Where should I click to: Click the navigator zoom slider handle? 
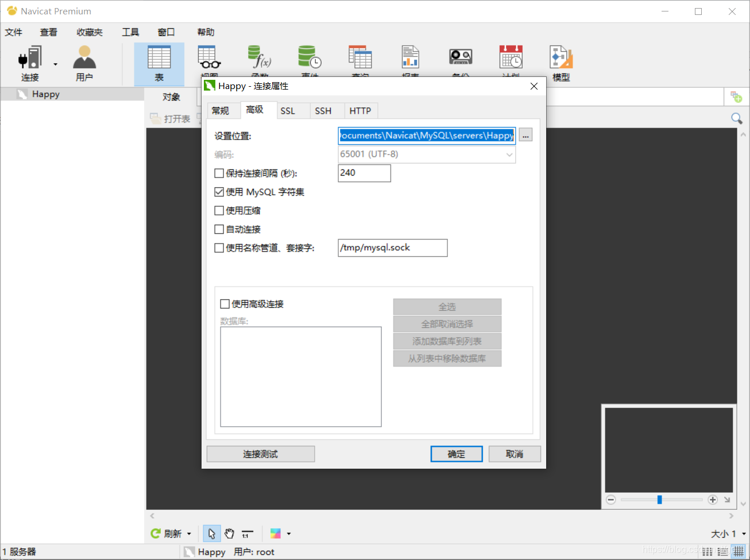(660, 500)
